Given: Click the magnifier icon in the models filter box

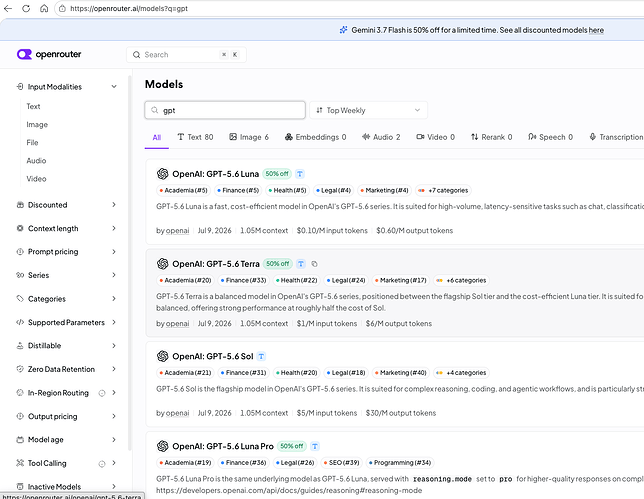Looking at the screenshot, I should 154,110.
